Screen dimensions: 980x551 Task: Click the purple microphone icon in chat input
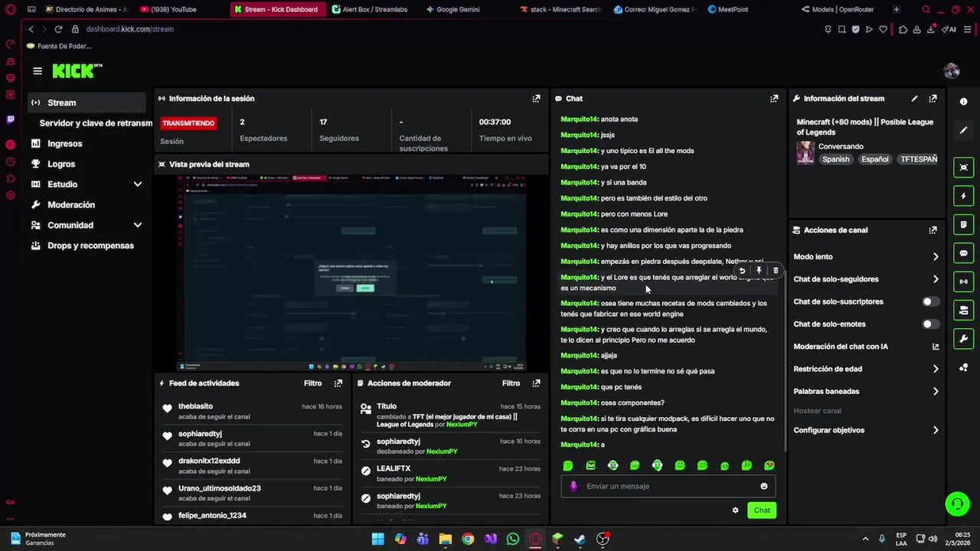coord(573,487)
